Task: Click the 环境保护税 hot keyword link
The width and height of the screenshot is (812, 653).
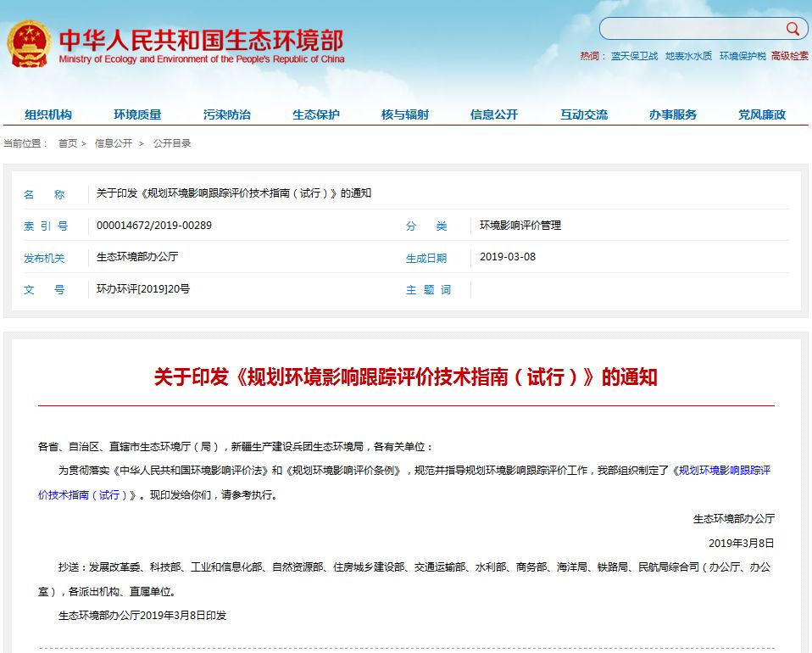Action: (x=742, y=56)
